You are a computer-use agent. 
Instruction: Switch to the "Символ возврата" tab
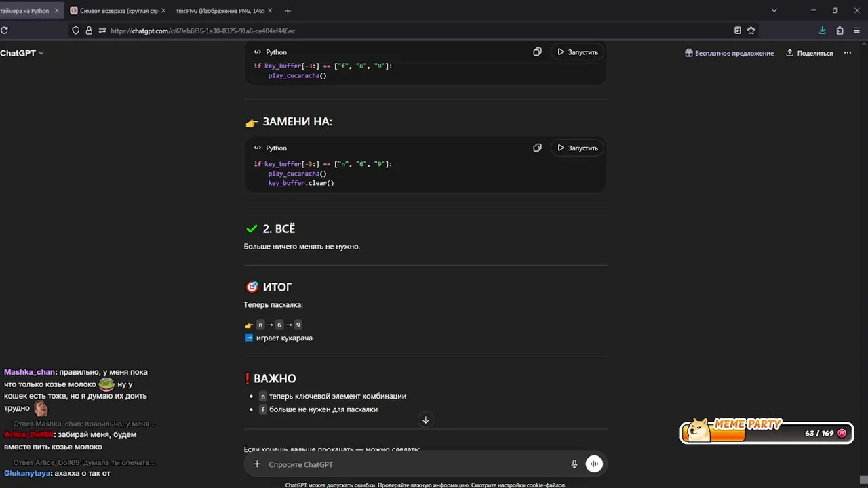click(x=117, y=11)
